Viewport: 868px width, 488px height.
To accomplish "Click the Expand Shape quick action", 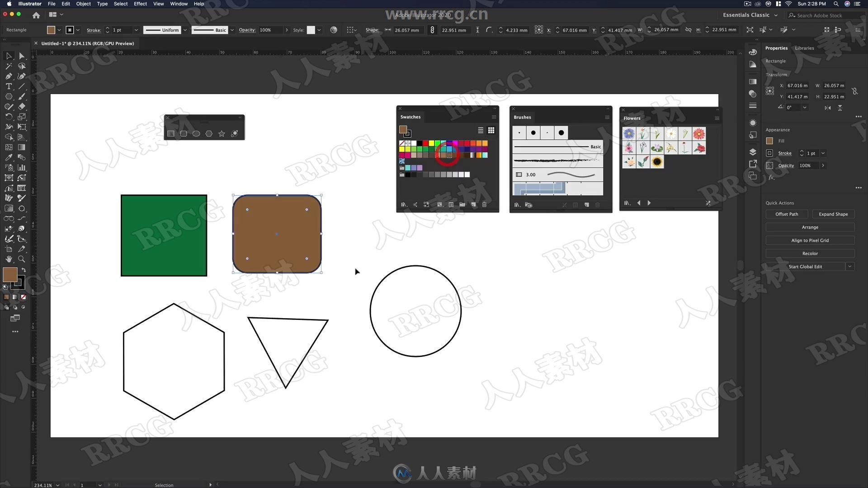I will pyautogui.click(x=833, y=214).
